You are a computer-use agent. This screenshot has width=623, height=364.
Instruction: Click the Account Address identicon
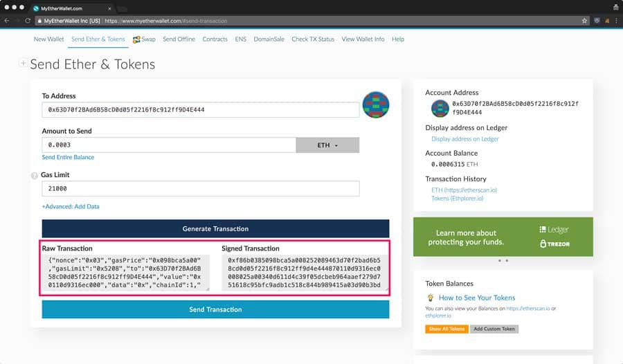[440, 108]
